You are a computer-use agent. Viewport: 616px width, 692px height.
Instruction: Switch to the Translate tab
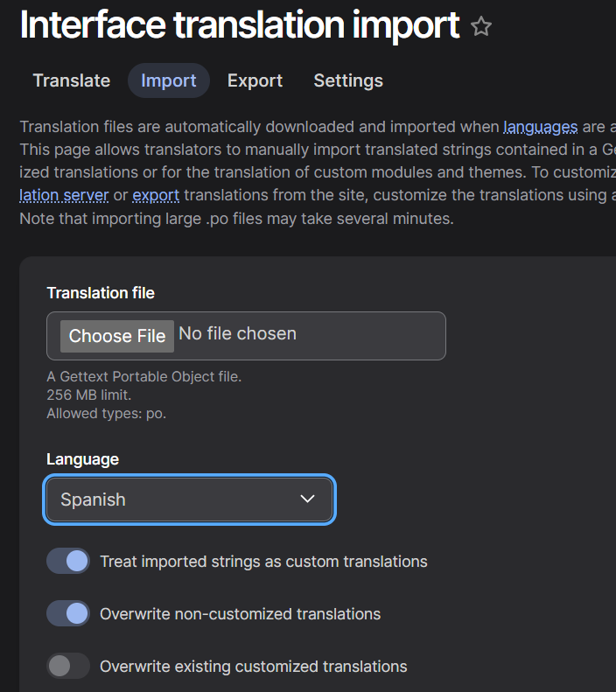[72, 80]
